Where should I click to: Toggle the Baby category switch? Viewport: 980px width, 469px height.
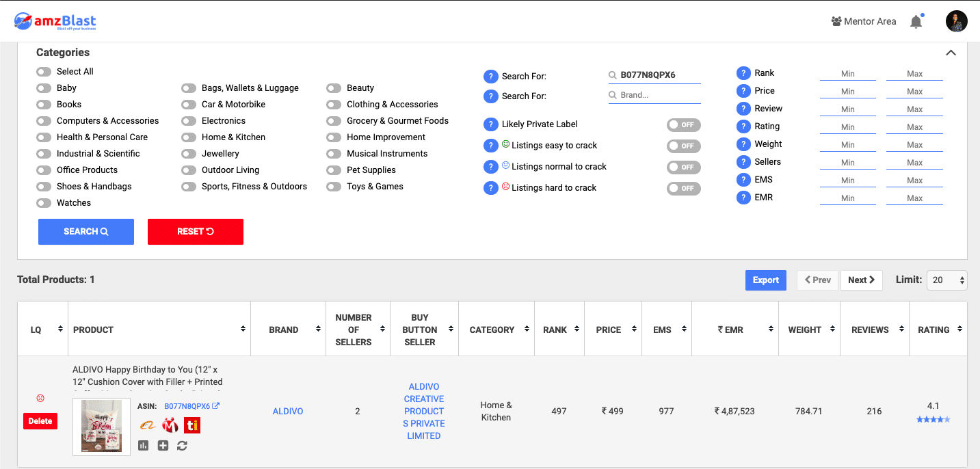tap(44, 88)
